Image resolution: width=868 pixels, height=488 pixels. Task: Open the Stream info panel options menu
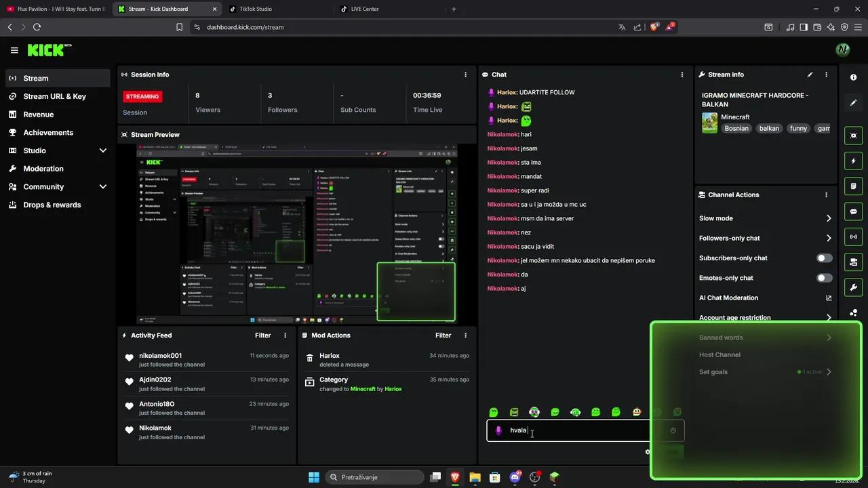point(826,75)
